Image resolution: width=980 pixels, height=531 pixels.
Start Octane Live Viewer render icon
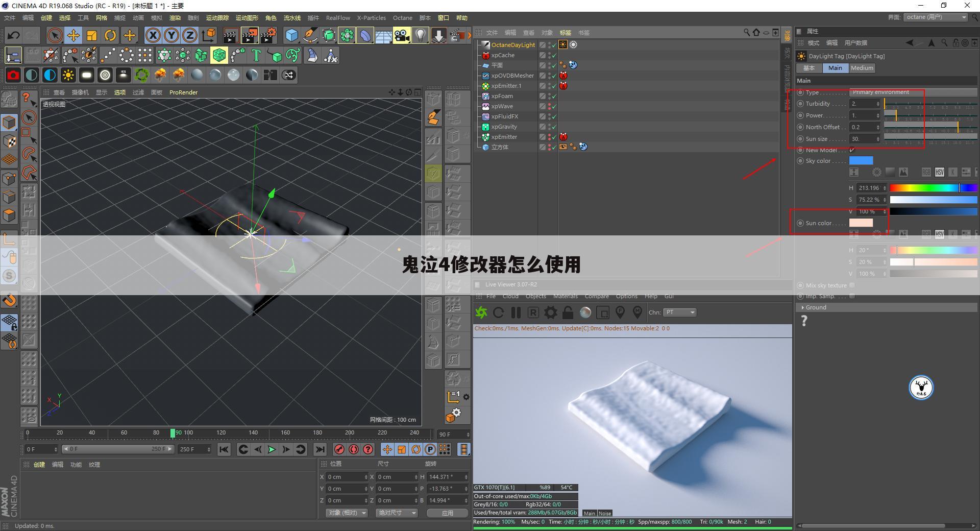coord(481,312)
